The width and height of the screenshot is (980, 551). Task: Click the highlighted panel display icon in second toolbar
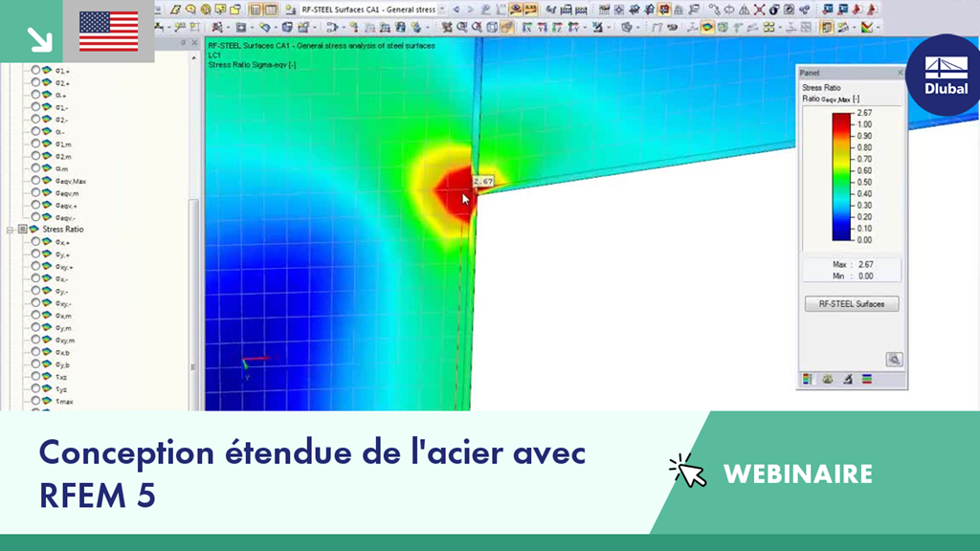(826, 27)
